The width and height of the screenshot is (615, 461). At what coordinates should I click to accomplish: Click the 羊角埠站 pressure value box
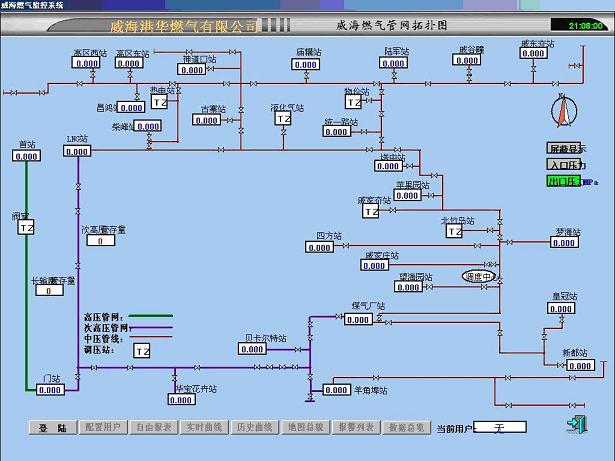click(337, 390)
